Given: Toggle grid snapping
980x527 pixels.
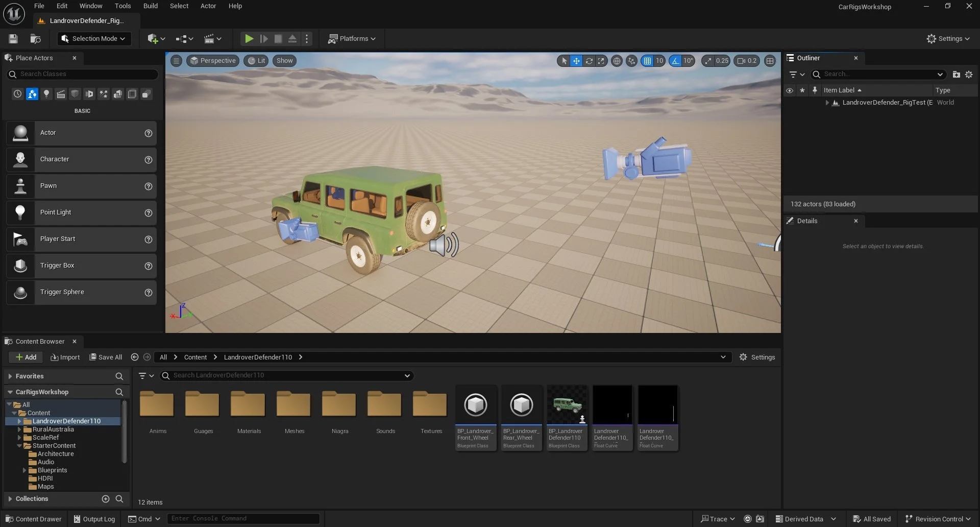Looking at the screenshot, I should click(x=647, y=61).
